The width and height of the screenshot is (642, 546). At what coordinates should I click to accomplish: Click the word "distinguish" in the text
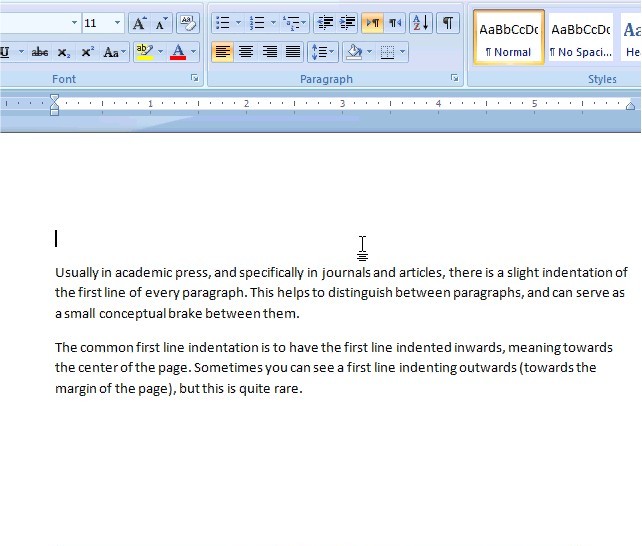click(360, 293)
